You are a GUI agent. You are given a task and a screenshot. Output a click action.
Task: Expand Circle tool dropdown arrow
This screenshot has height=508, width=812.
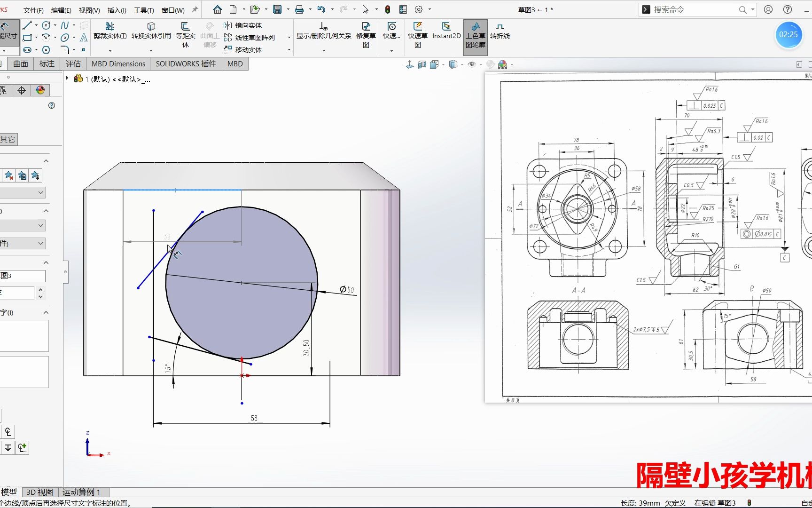pyautogui.click(x=55, y=25)
